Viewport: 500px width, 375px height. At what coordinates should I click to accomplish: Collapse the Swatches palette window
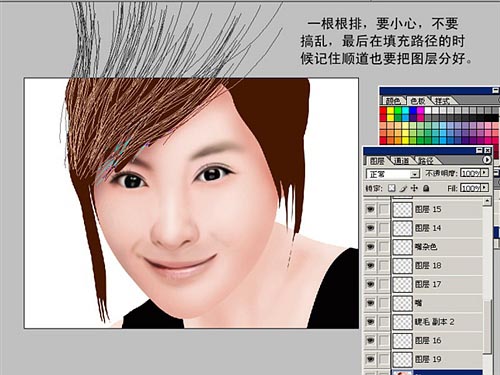pos(496,90)
